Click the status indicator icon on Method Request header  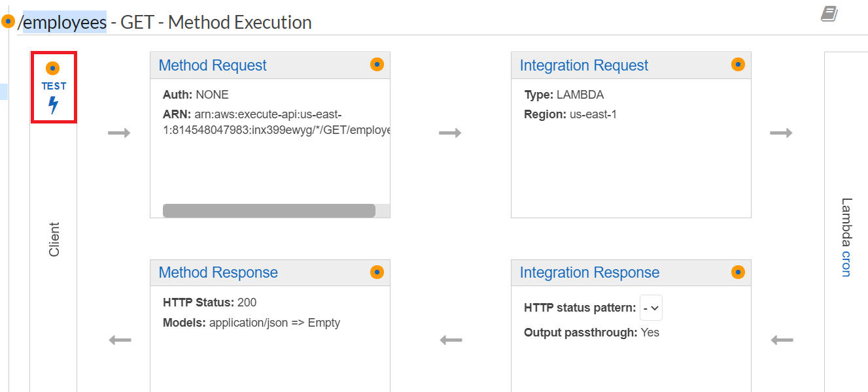tap(377, 64)
